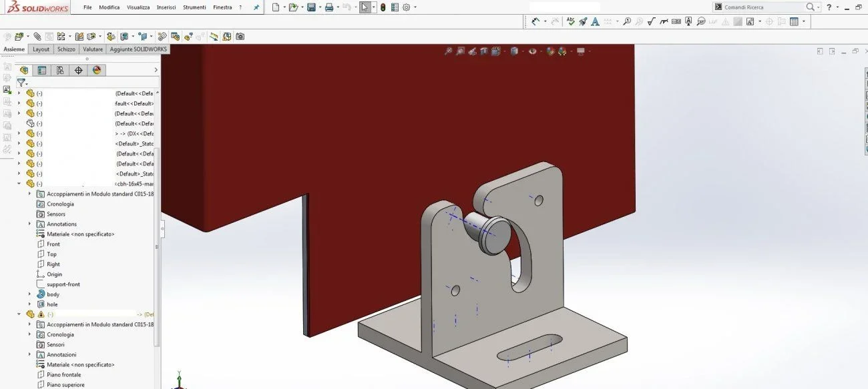The height and width of the screenshot is (389, 868).
Task: Click the Rebuild traffic-light icon
Action: (x=383, y=7)
